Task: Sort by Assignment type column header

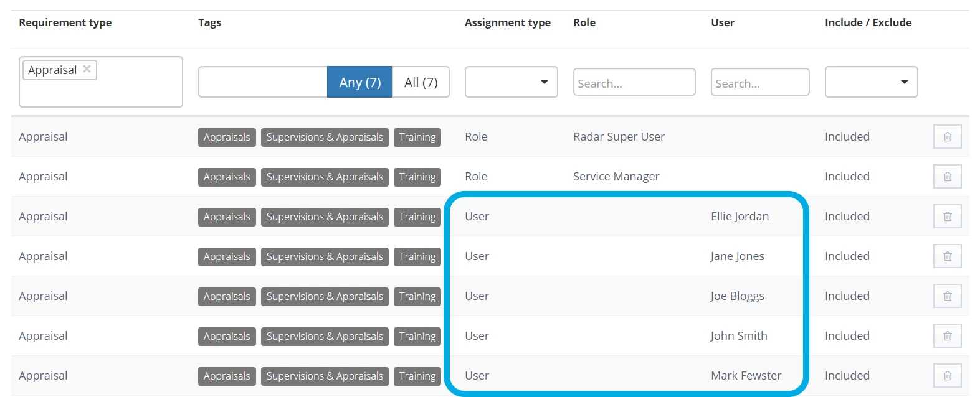Action: point(508,22)
